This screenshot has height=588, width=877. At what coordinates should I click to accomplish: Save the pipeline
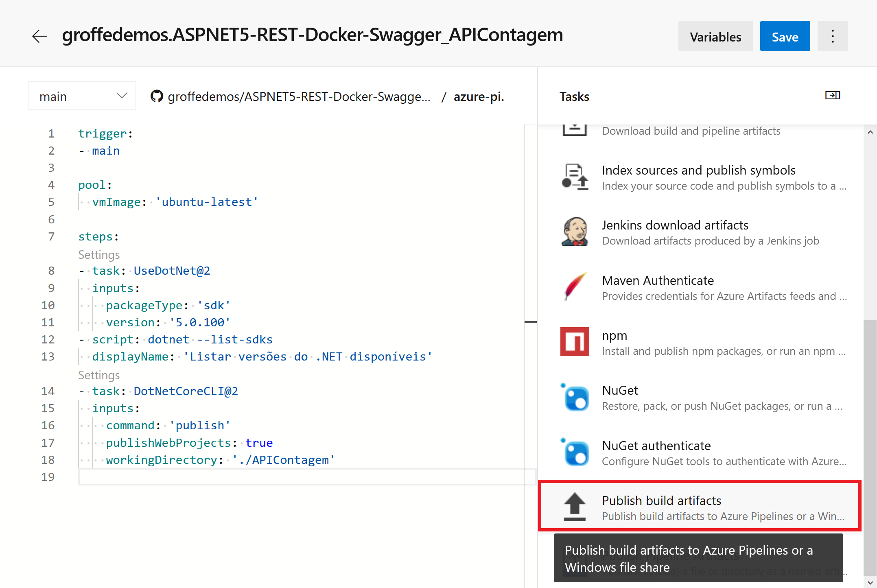(785, 36)
